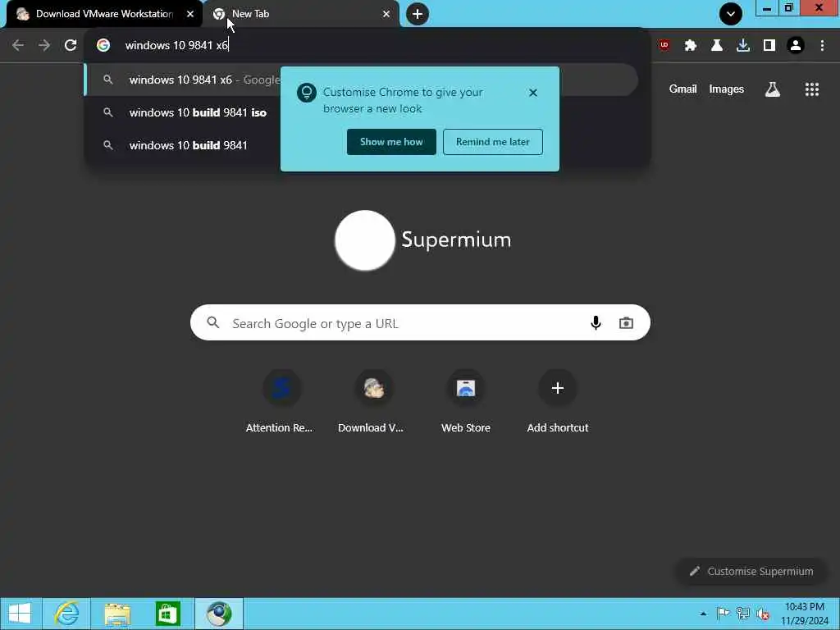The image size is (840, 630).
Task: Click the flask experiments icon in toolbar
Action: (717, 45)
